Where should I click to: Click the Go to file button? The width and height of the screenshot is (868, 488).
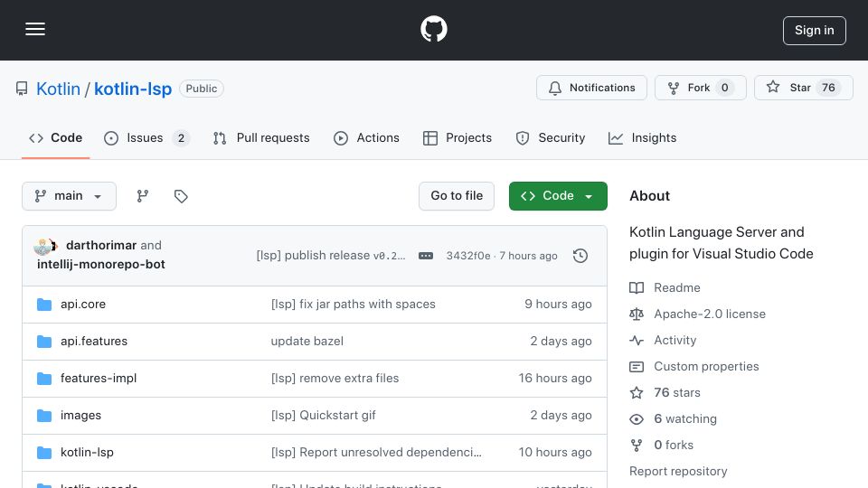click(456, 196)
